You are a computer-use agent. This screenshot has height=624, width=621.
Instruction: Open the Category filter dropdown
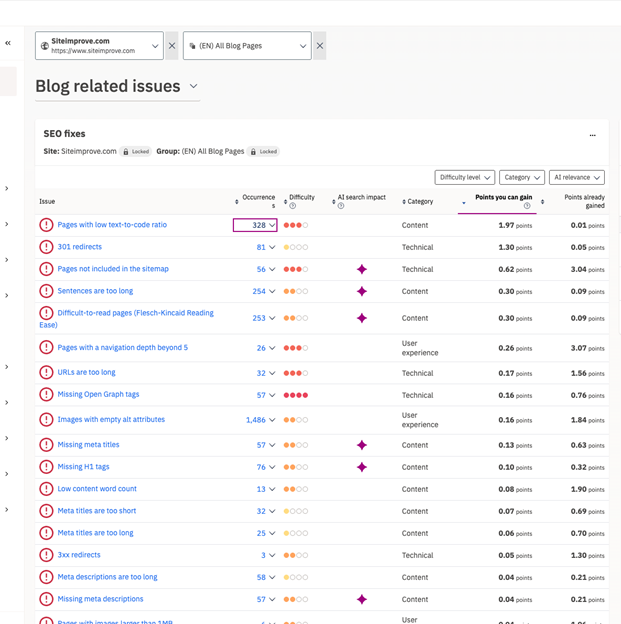pyautogui.click(x=522, y=178)
